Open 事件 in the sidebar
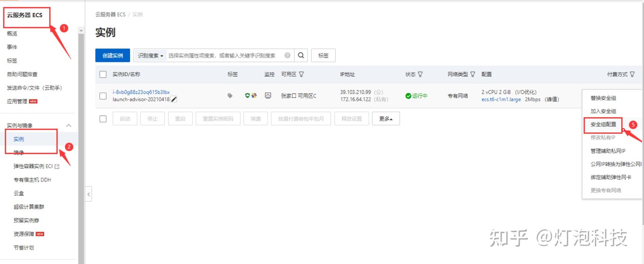 [12, 47]
